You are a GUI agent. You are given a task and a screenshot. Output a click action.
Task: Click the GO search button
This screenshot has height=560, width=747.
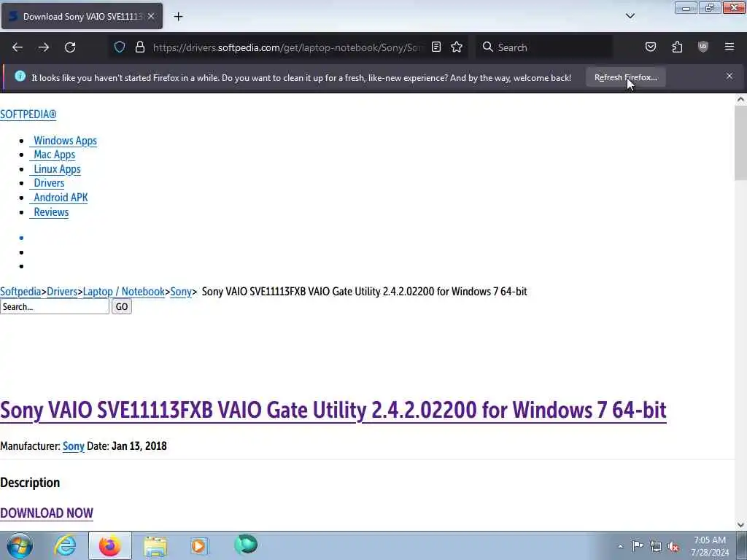[122, 307]
